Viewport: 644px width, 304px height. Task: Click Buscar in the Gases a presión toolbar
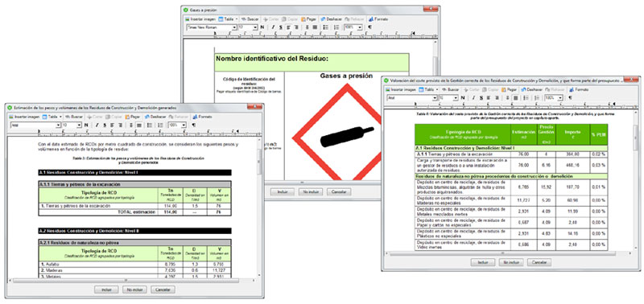point(250,19)
